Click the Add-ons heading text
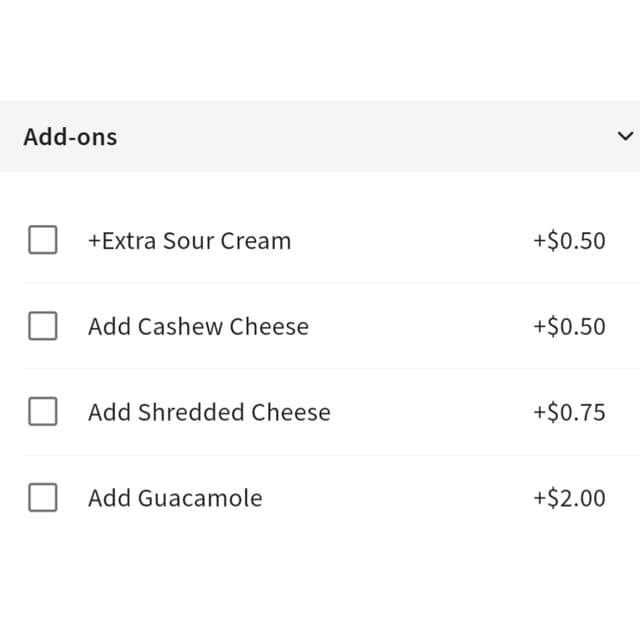Viewport: 640px width, 640px height. click(x=71, y=137)
